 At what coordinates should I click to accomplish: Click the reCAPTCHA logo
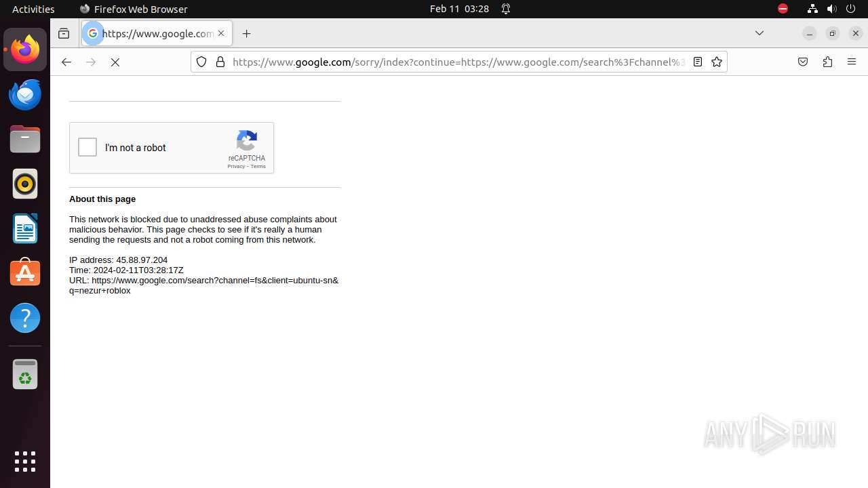point(247,140)
